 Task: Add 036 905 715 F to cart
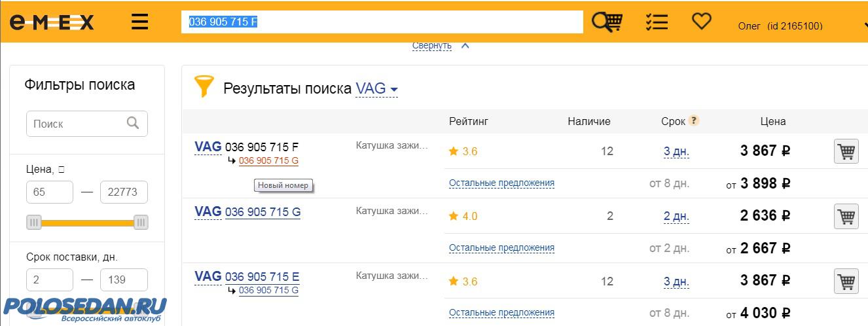point(846,151)
